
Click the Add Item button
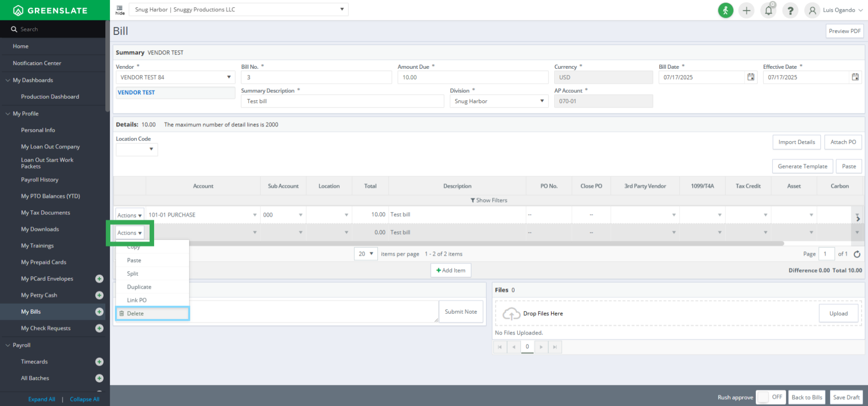pyautogui.click(x=451, y=270)
